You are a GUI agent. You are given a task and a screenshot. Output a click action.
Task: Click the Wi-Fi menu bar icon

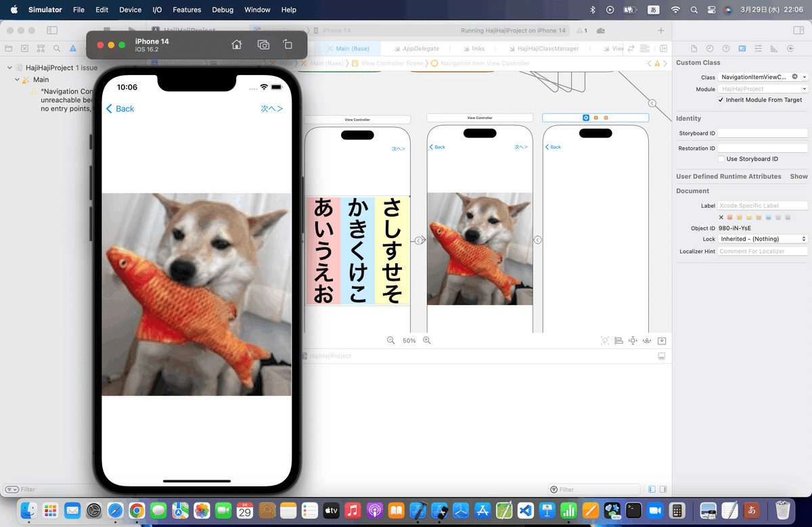(675, 10)
